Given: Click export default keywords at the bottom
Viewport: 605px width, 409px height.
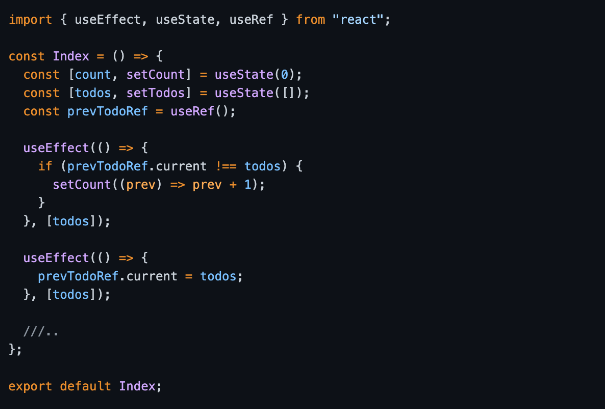Looking at the screenshot, I should point(59,386).
